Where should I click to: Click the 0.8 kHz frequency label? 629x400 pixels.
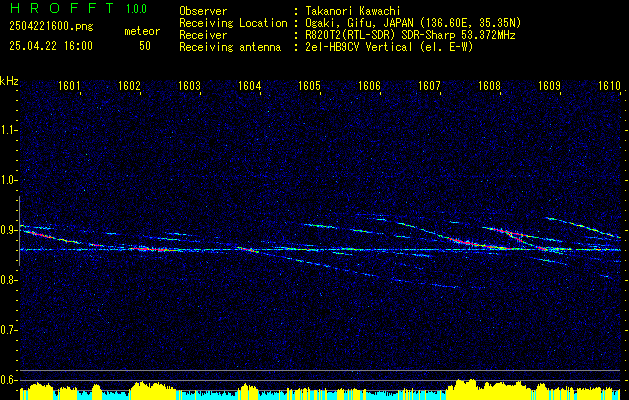[x=7, y=280]
